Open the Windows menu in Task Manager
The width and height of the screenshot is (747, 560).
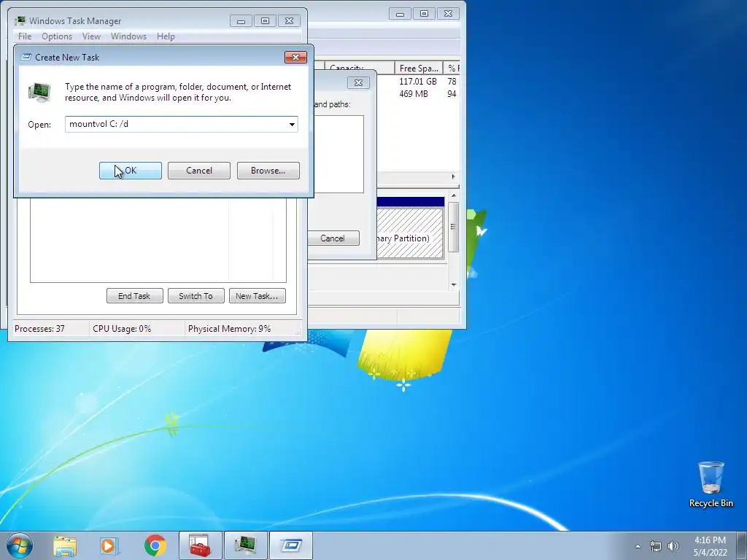point(128,36)
